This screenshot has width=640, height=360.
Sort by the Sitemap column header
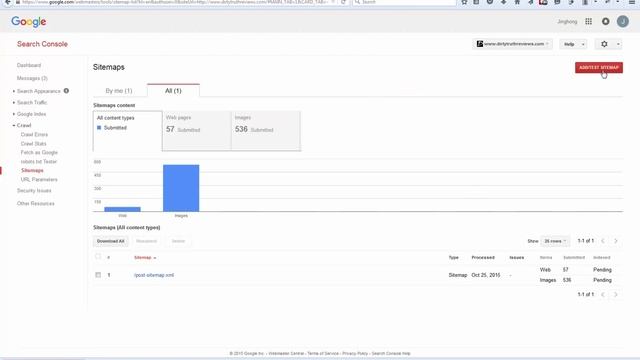coord(145,258)
